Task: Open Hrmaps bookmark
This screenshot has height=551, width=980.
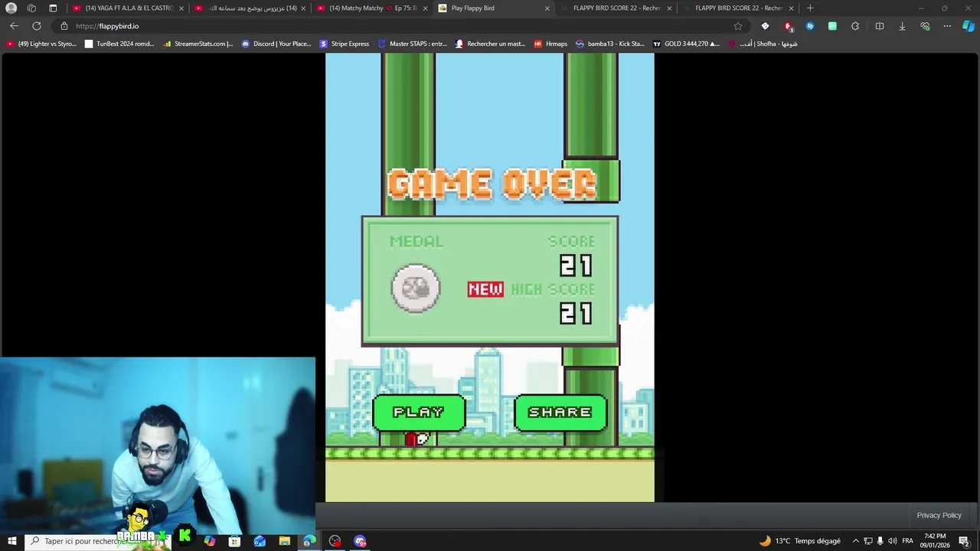Action: [x=550, y=44]
